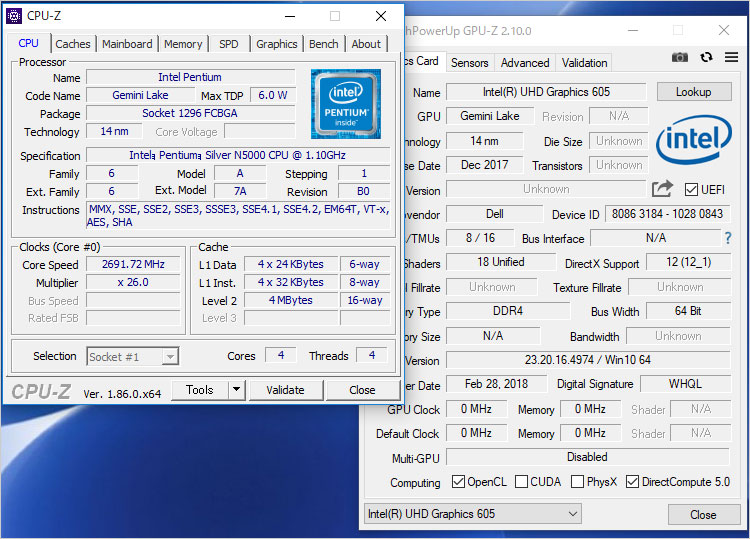The image size is (750, 539).
Task: Open the GPU-Z hamburger menu
Action: [731, 57]
